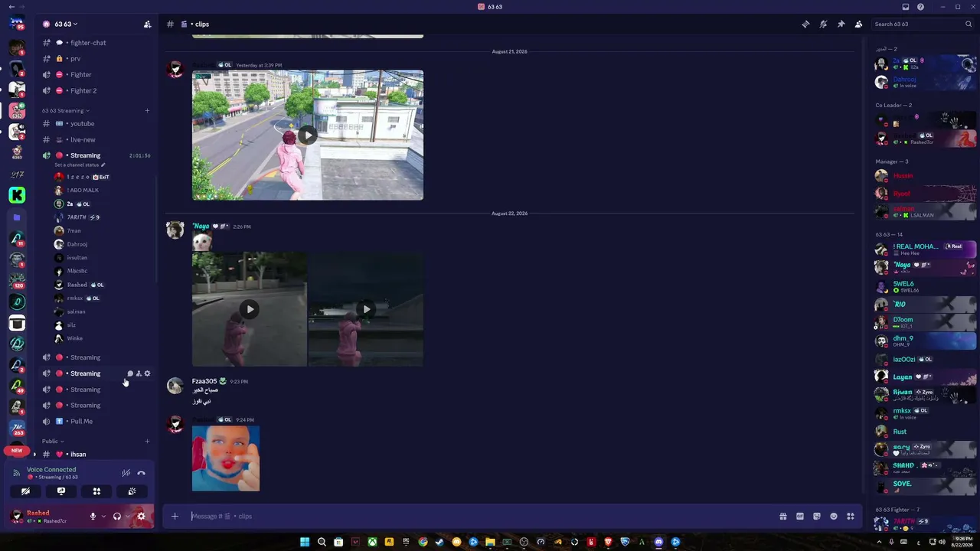Image resolution: width=980 pixels, height=551 pixels.
Task: Click the invite icon on highlighted Streaming channel
Action: point(139,373)
